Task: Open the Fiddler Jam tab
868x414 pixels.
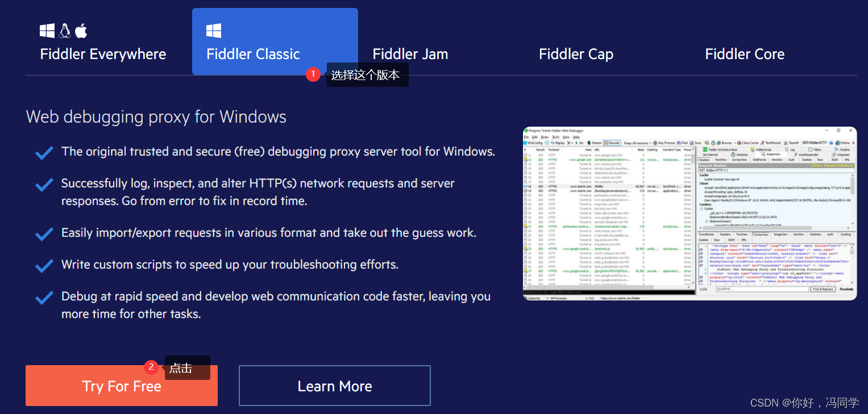Action: 410,55
